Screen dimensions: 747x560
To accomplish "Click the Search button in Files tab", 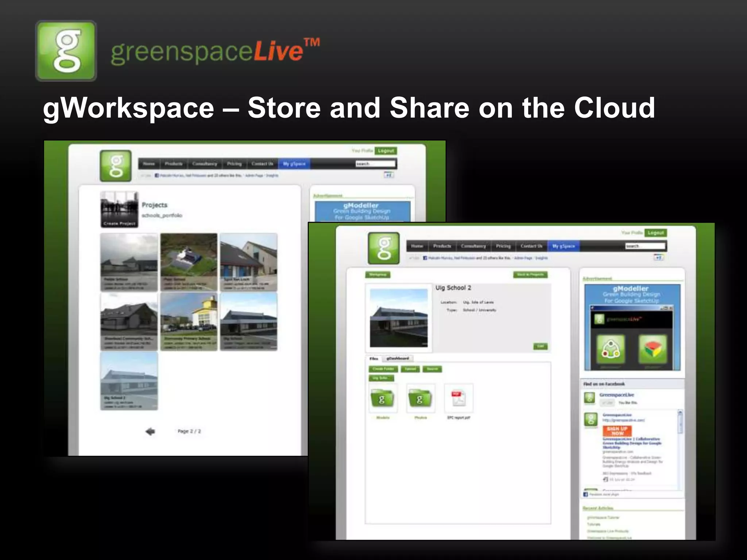I will pyautogui.click(x=432, y=369).
